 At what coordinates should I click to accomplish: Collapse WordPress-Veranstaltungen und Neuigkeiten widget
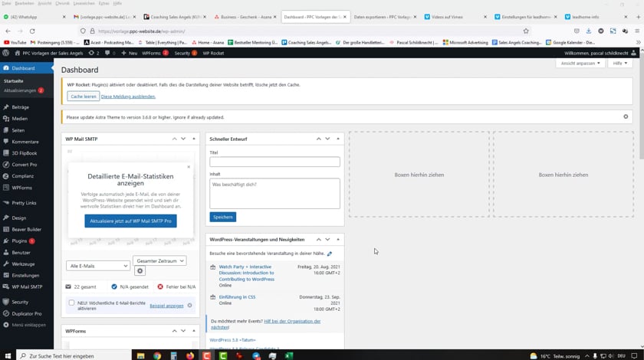click(x=338, y=239)
